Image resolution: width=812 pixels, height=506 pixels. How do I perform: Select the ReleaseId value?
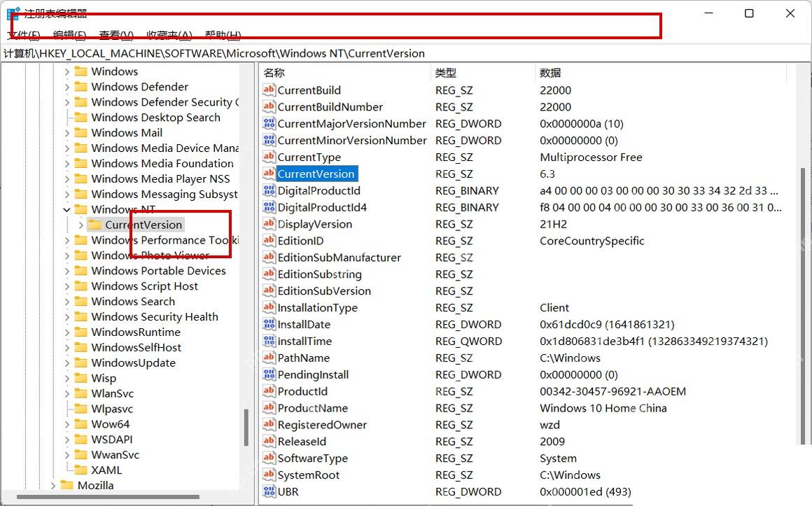click(x=302, y=441)
